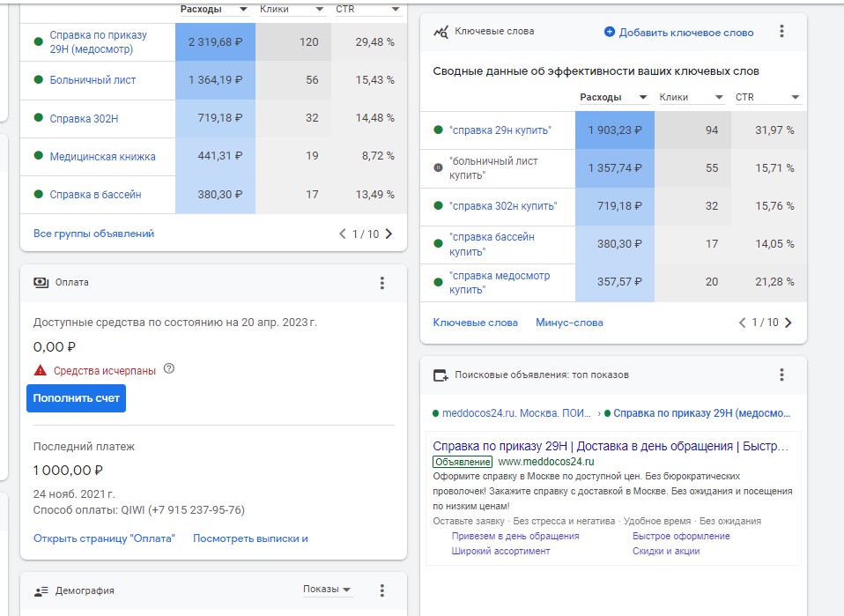The image size is (844, 616).
Task: Open the Ключевые слова link tab
Action: click(475, 323)
